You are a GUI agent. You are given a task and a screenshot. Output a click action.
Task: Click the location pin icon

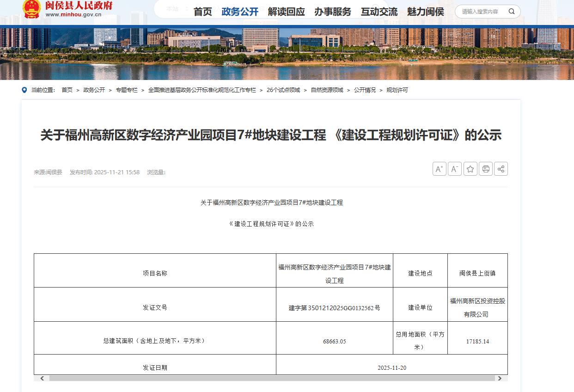click(24, 90)
